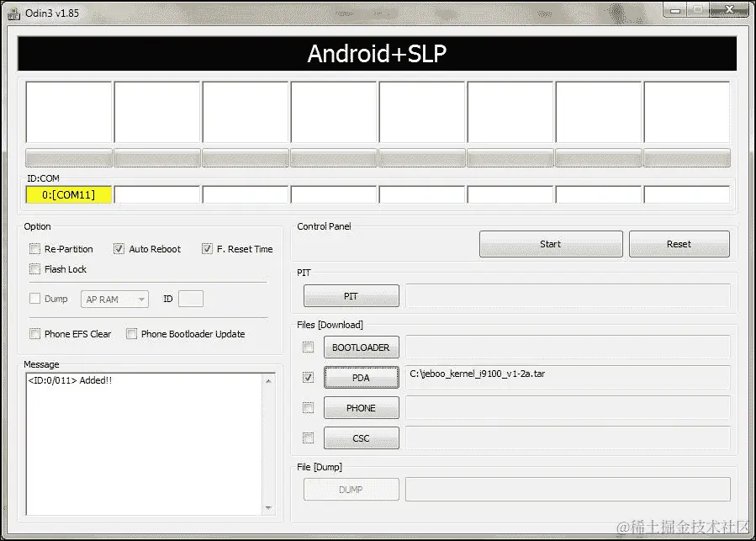This screenshot has height=541, width=756.
Task: Select the PHONE modem file button
Action: coord(361,407)
